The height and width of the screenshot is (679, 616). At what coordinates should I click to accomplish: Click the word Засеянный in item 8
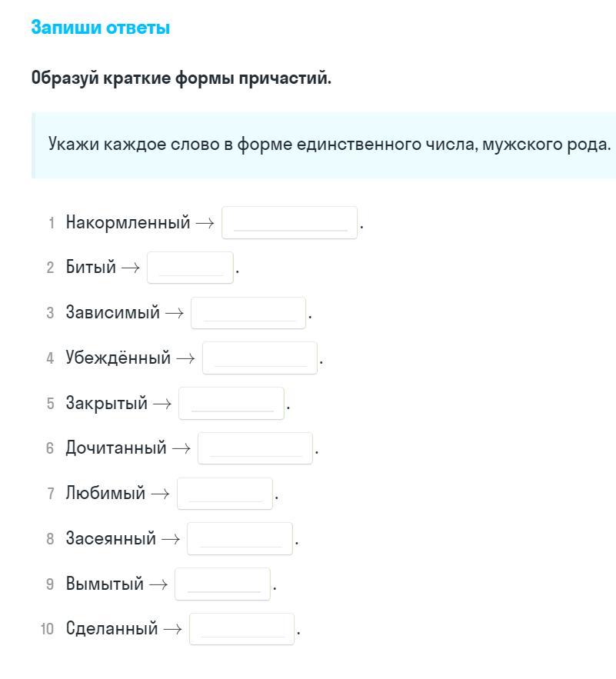click(x=111, y=539)
